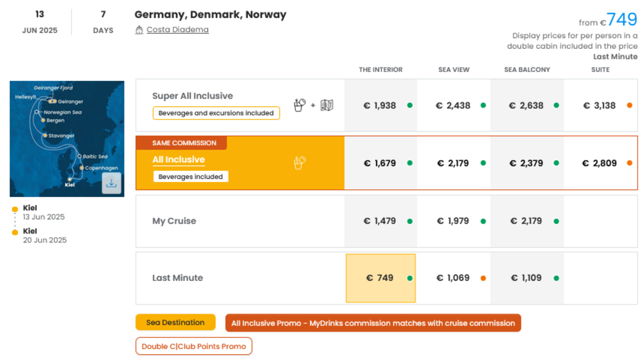
Task: Open the Costa Diadema ship link
Action: (x=177, y=30)
